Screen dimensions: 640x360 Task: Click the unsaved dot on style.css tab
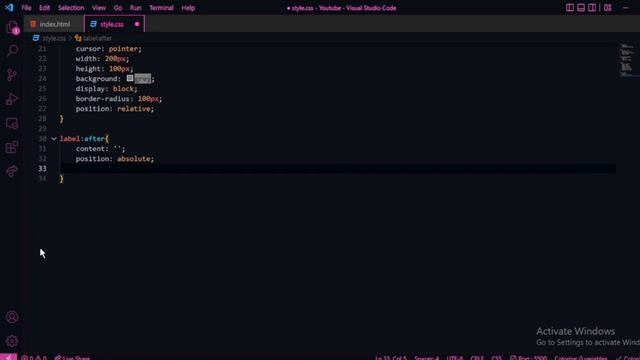point(137,24)
